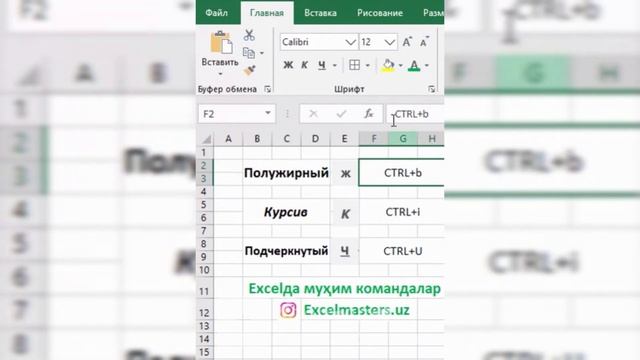
Task: Select column C header
Action: coord(287,139)
